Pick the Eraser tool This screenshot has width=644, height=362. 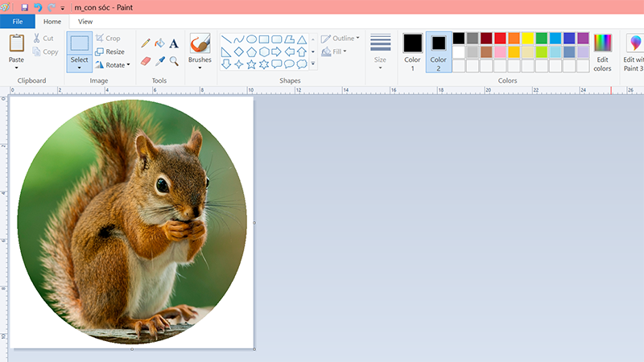pos(146,60)
